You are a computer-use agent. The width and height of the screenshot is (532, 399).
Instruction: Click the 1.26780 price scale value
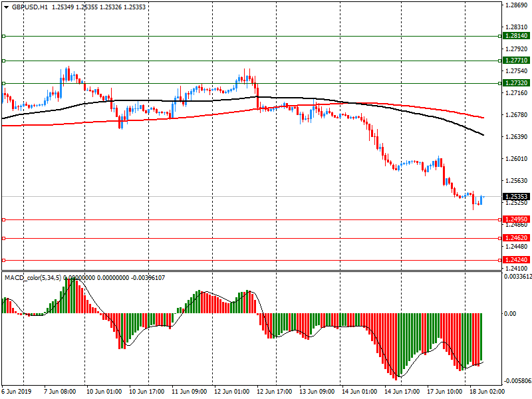pyautogui.click(x=517, y=115)
